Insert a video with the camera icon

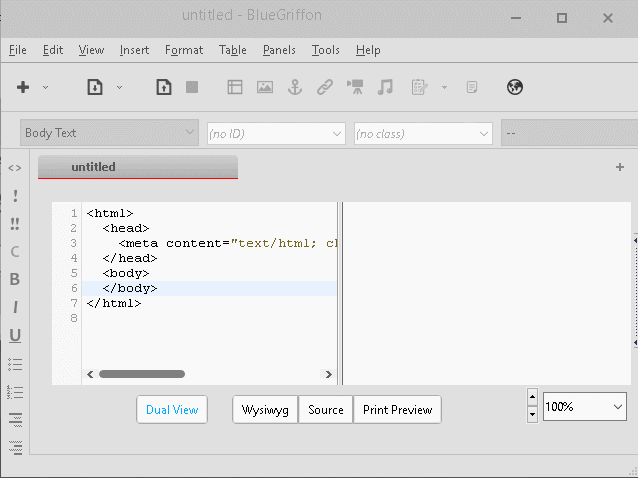[355, 87]
